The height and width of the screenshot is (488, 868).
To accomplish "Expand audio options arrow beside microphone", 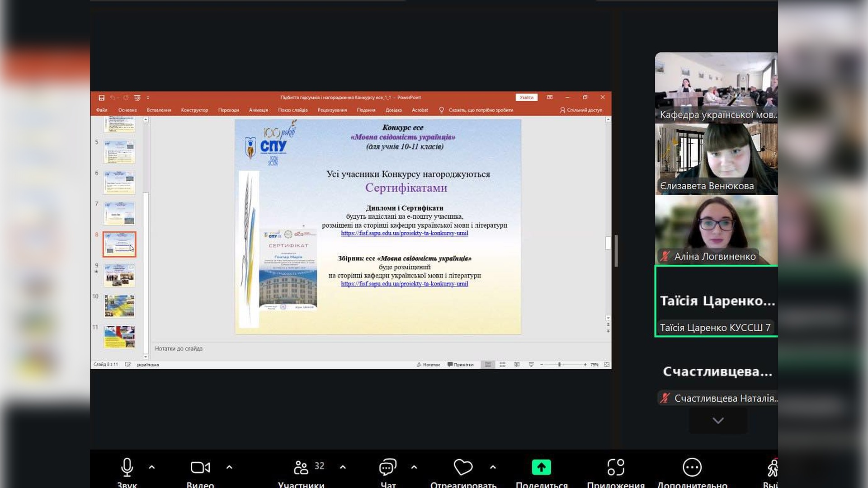I will coord(152,467).
